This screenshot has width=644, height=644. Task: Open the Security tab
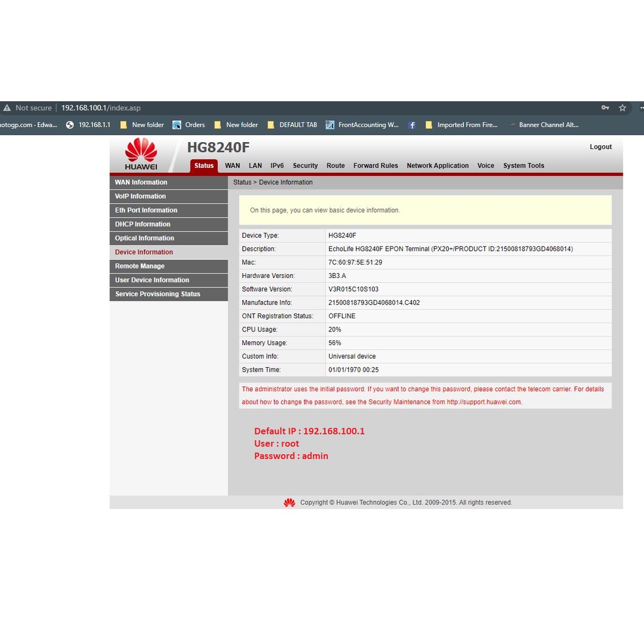pyautogui.click(x=305, y=166)
